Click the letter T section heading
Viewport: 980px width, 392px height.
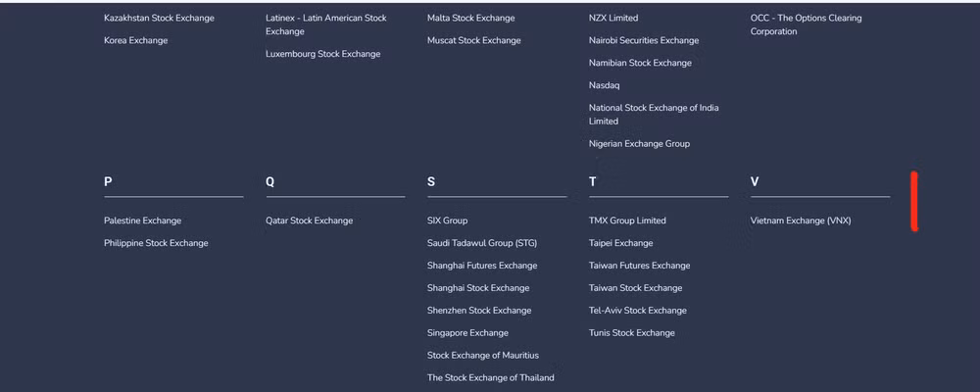(x=593, y=182)
